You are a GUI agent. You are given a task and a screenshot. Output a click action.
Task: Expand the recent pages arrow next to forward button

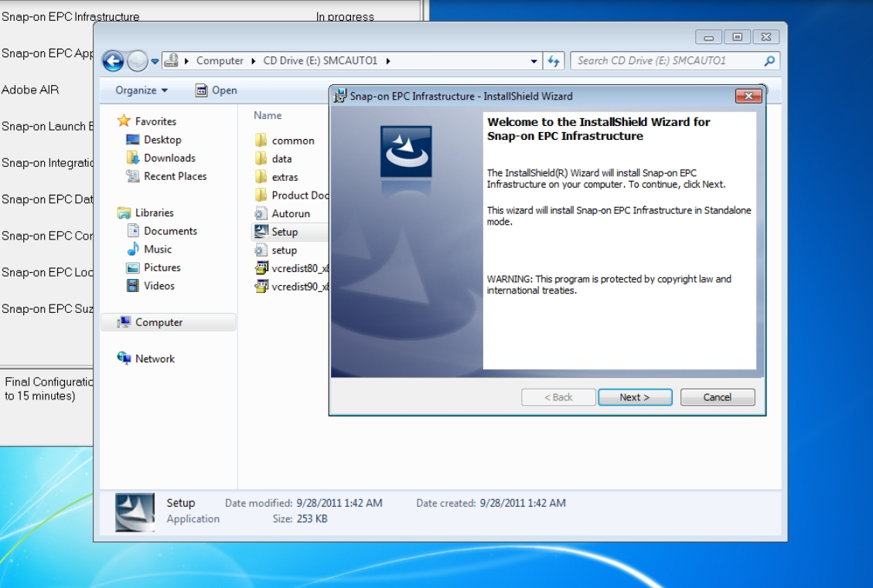(155, 61)
